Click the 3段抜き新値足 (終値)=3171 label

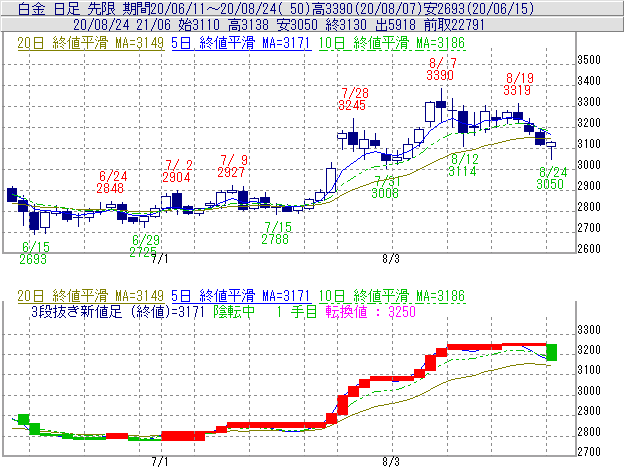tap(118, 312)
